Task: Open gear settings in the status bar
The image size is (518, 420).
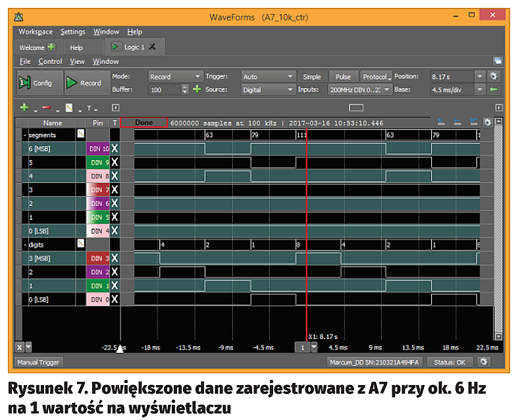Action: click(x=484, y=362)
